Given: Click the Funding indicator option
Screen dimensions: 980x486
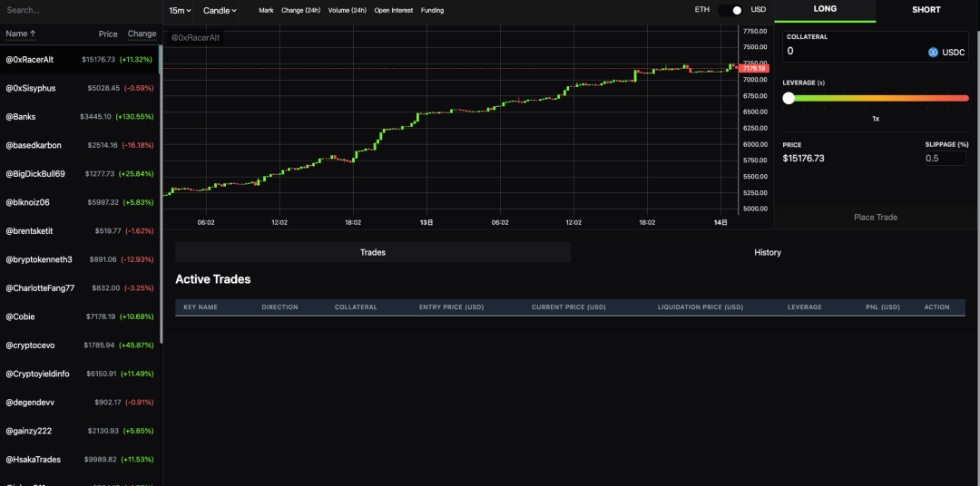Looking at the screenshot, I should pos(433,11).
